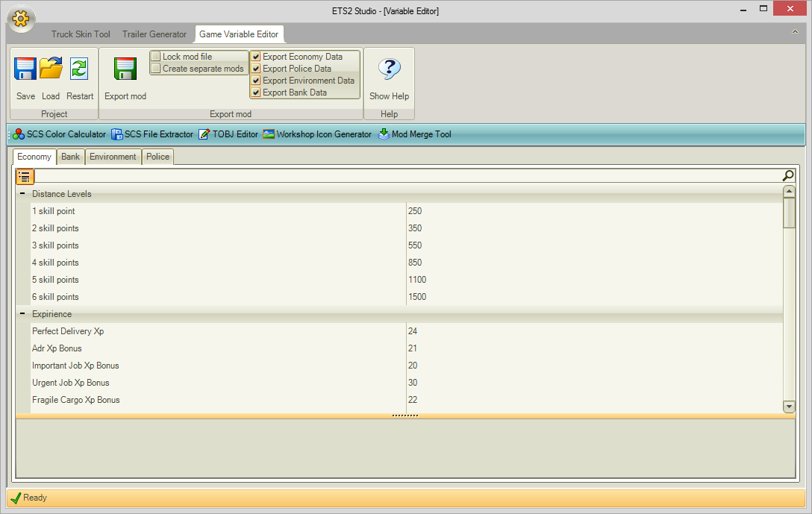Viewport: 812px width, 514px height.
Task: Select the 'Important Job Xp Bonus' label
Action: pyautogui.click(x=75, y=366)
